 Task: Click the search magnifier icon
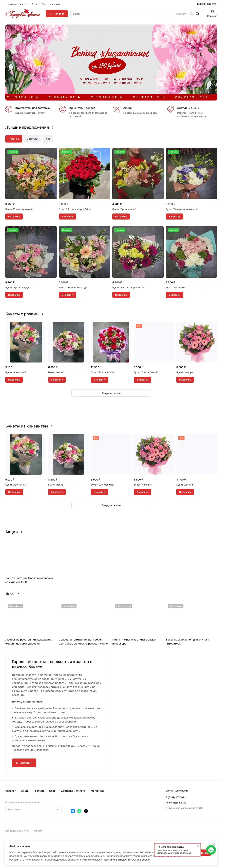200,14
